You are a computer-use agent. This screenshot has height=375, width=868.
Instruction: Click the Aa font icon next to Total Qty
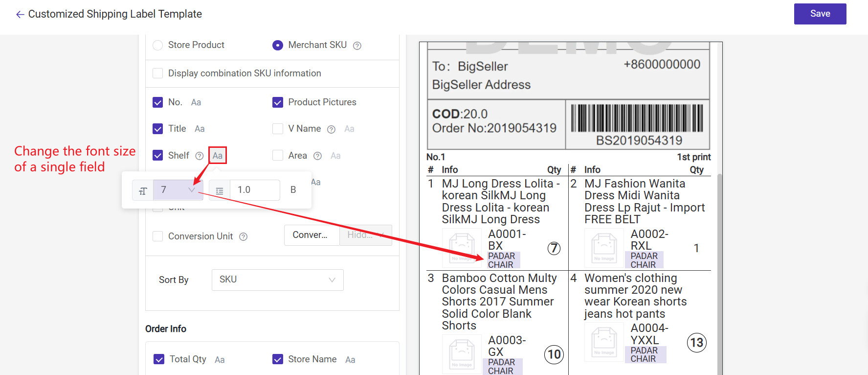[220, 360]
